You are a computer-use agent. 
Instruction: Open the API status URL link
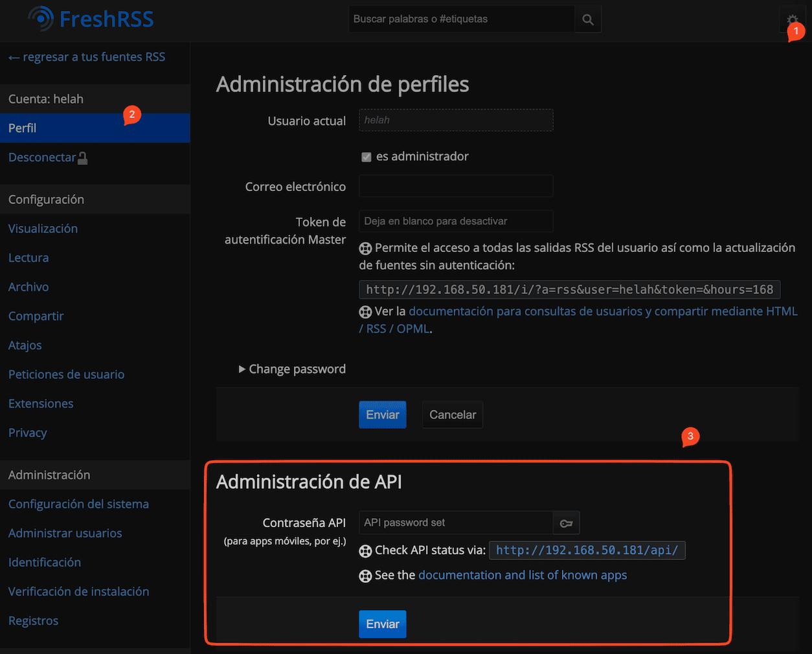pos(587,550)
